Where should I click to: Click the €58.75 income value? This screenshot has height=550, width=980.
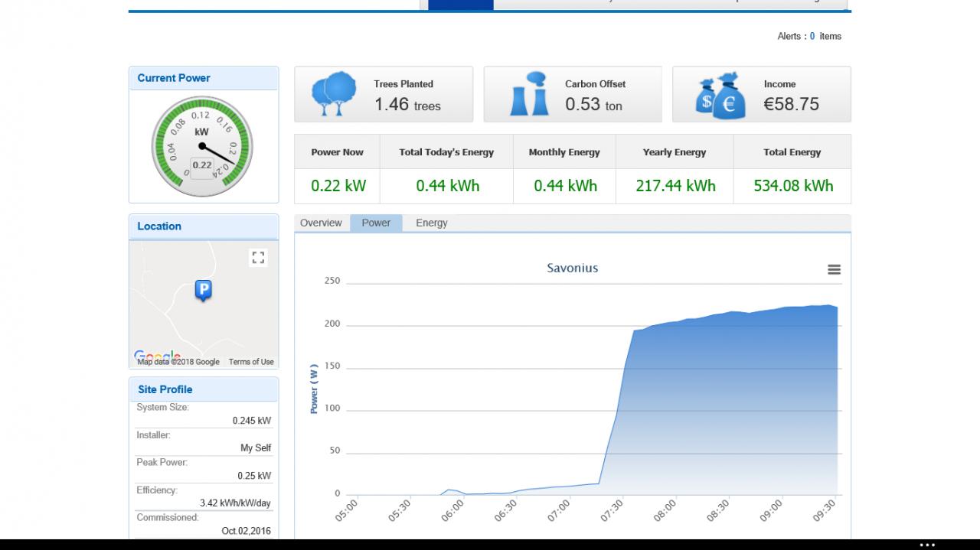pyautogui.click(x=792, y=105)
